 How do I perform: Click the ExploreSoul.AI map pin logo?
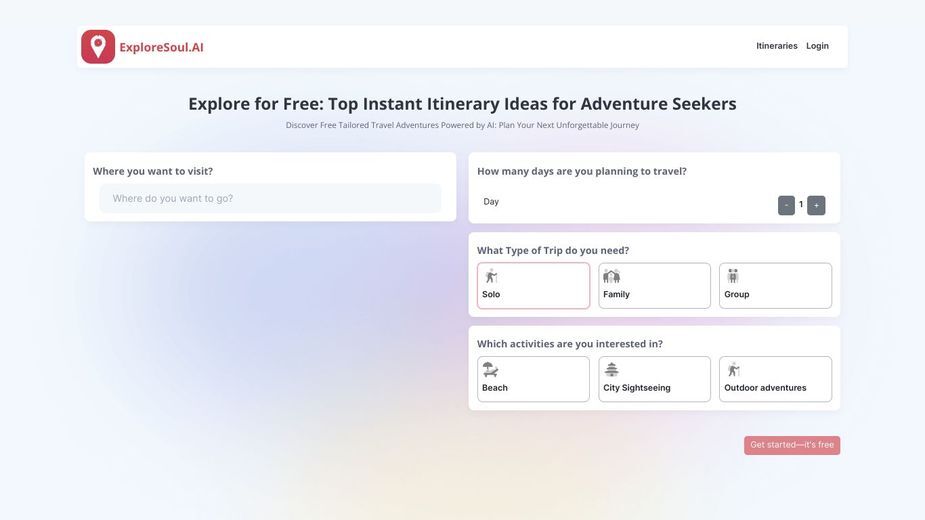pos(98,47)
